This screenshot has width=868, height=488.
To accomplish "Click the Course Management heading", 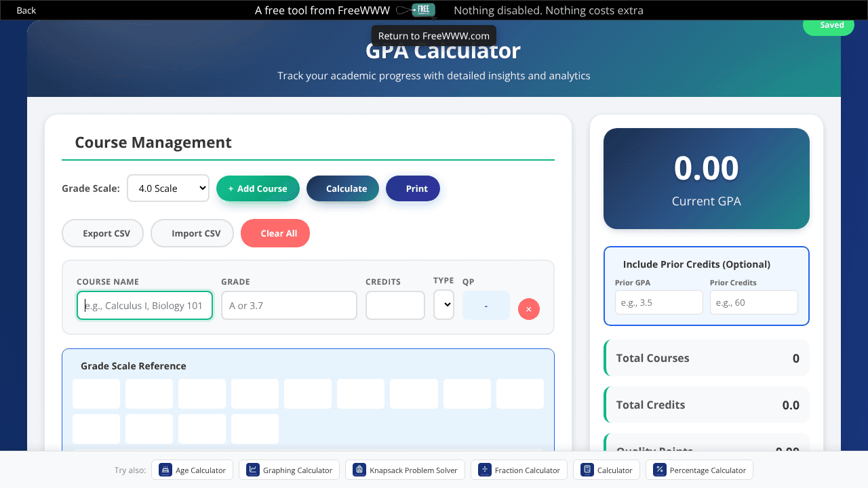I will point(153,142).
